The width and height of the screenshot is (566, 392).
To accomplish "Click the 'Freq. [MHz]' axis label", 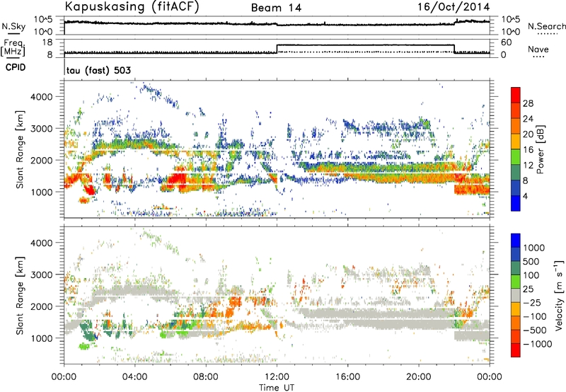I will click(13, 47).
